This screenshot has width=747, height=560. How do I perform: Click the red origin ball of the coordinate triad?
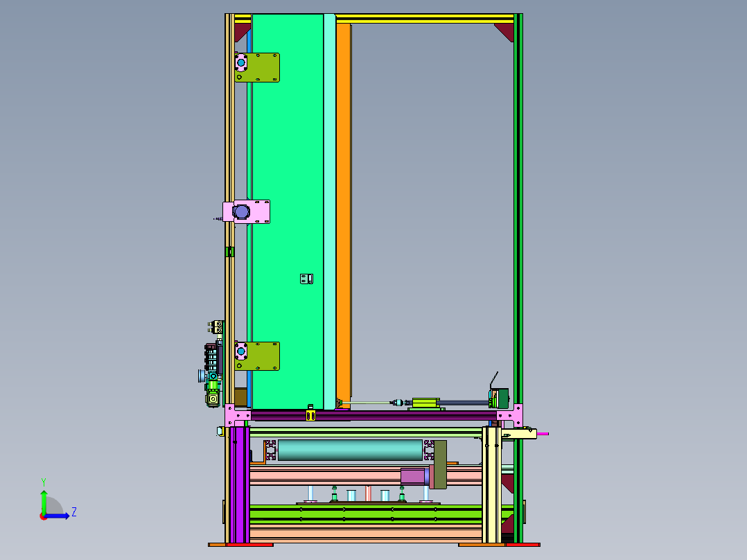point(44,516)
